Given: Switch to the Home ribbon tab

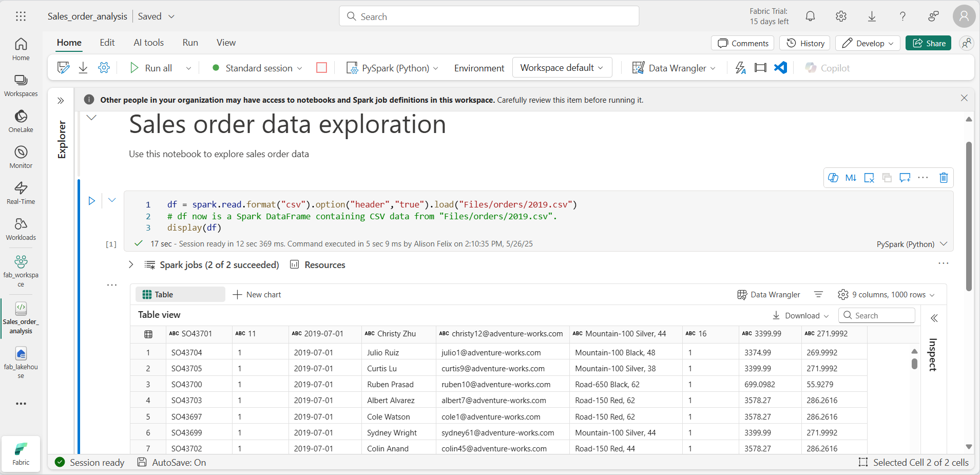Looking at the screenshot, I should click(x=69, y=43).
